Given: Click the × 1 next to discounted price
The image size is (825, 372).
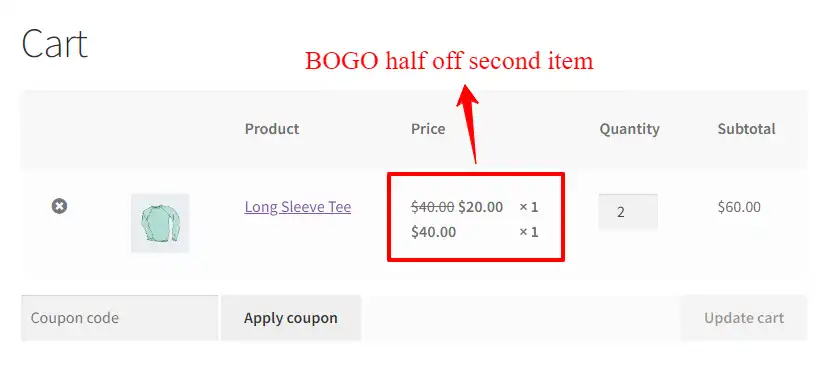Looking at the screenshot, I should [529, 207].
